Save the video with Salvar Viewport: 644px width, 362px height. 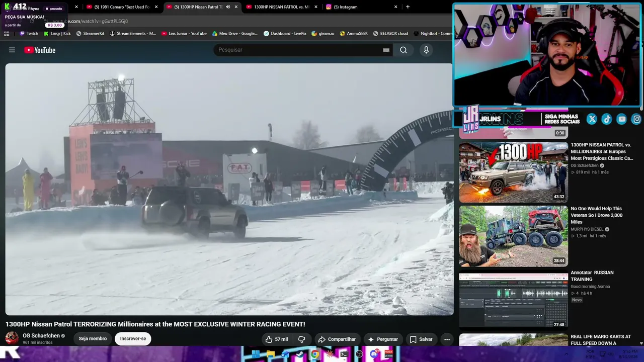(421, 339)
